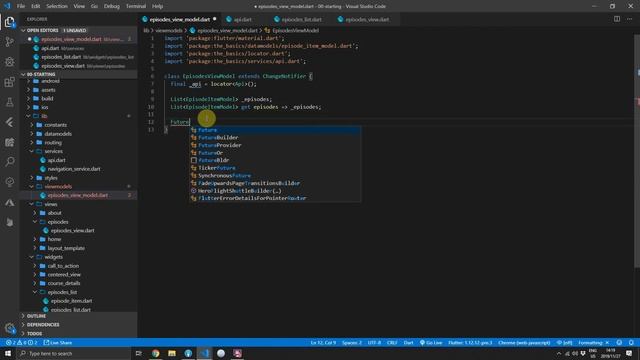Switch to the episodes_view.dart editor tab

pos(367,19)
